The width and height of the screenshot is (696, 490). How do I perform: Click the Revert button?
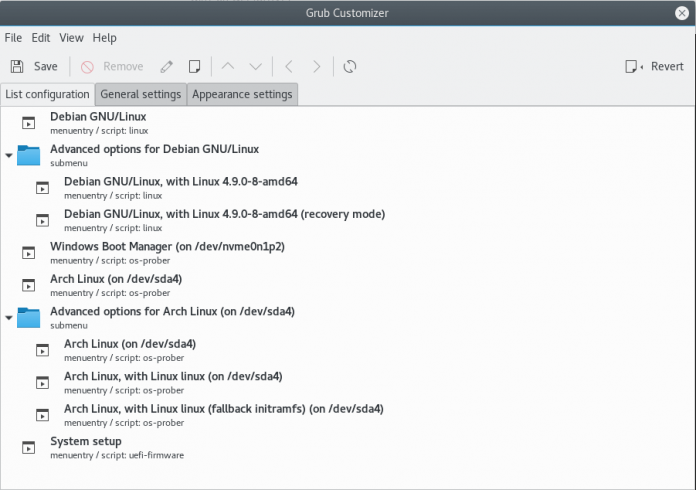pyautogui.click(x=654, y=67)
